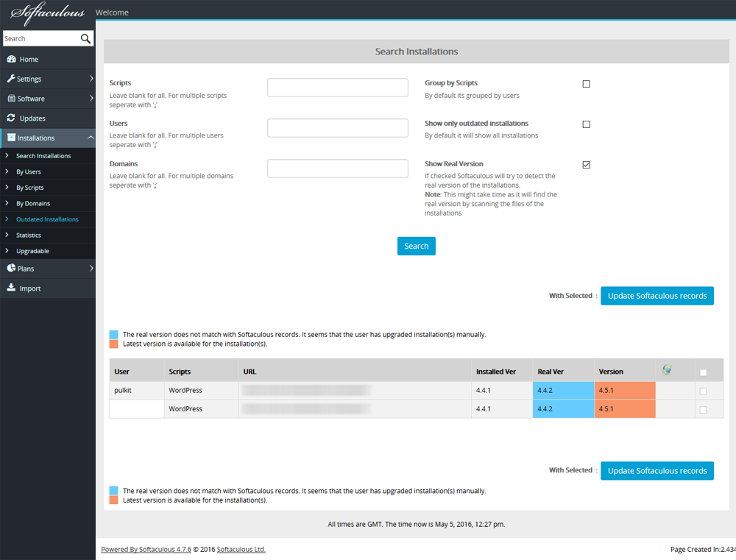Click Version 4.5.1 in second row

click(x=625, y=409)
